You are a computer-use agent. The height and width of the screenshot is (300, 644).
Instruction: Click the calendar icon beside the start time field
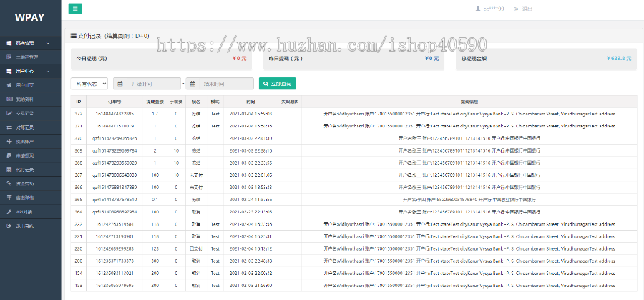click(x=119, y=84)
